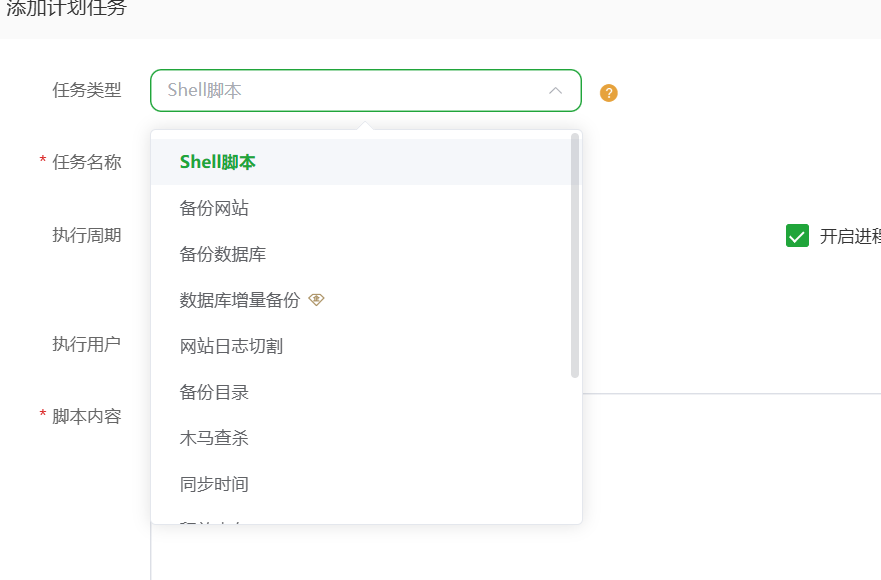
Task: Click the partially hidden last dropdown option
Action: point(214,519)
